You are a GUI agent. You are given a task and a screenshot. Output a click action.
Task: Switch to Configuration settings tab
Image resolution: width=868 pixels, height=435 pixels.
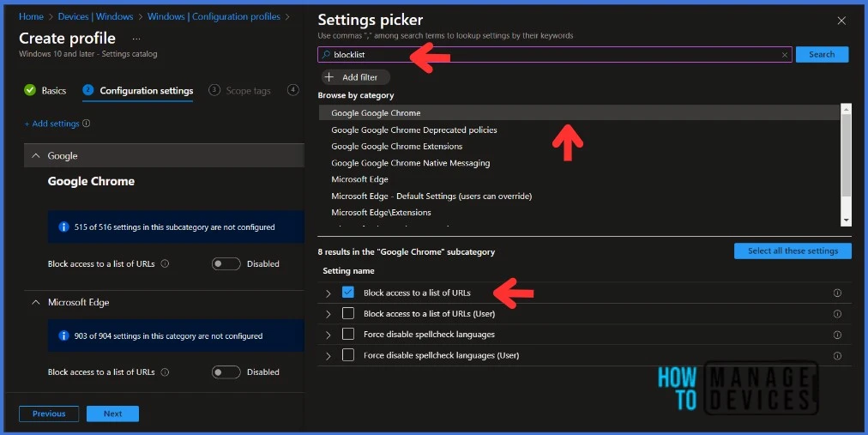(x=138, y=91)
